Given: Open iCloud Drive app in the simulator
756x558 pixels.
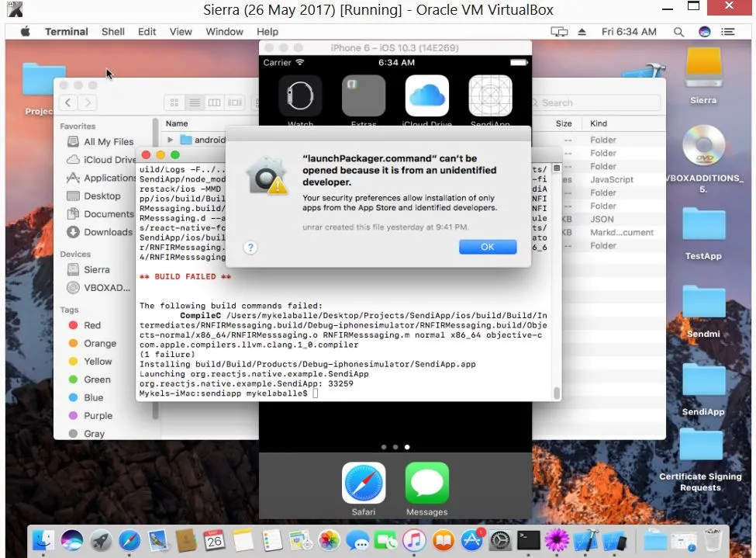Looking at the screenshot, I should pos(426,95).
